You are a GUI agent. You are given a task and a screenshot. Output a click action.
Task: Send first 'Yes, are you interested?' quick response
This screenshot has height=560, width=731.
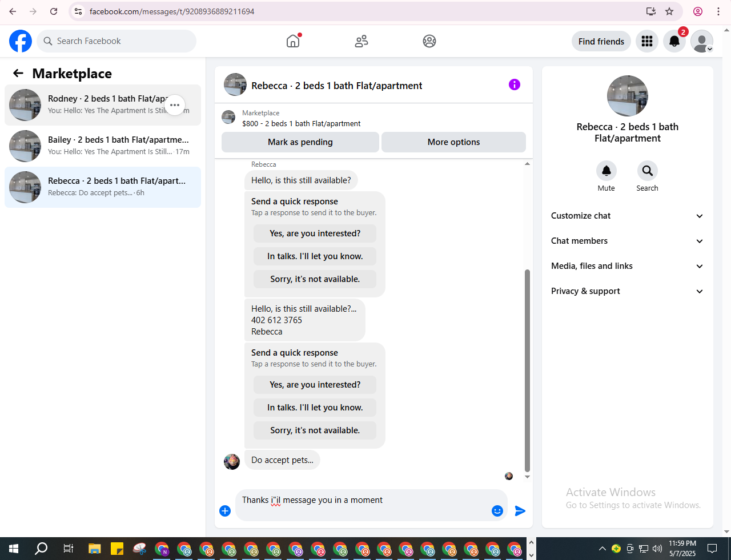[x=315, y=233]
